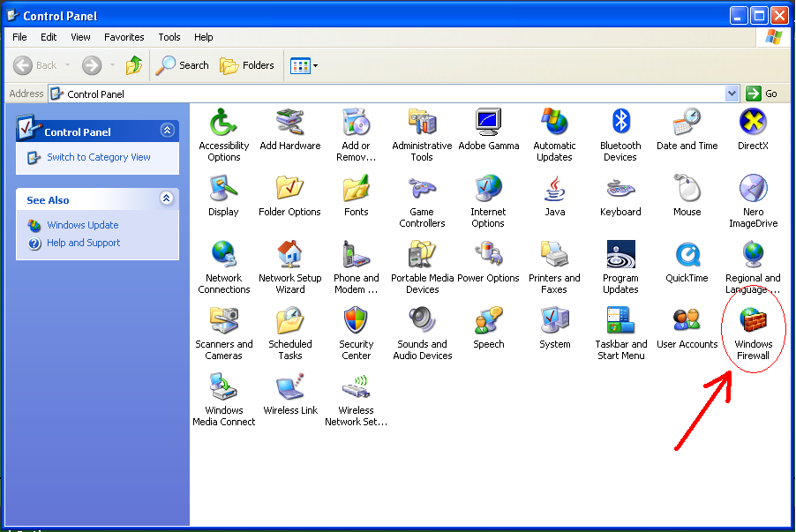Open the Windows Firewall icon
Screen dimensions: 796x532
[753, 324]
